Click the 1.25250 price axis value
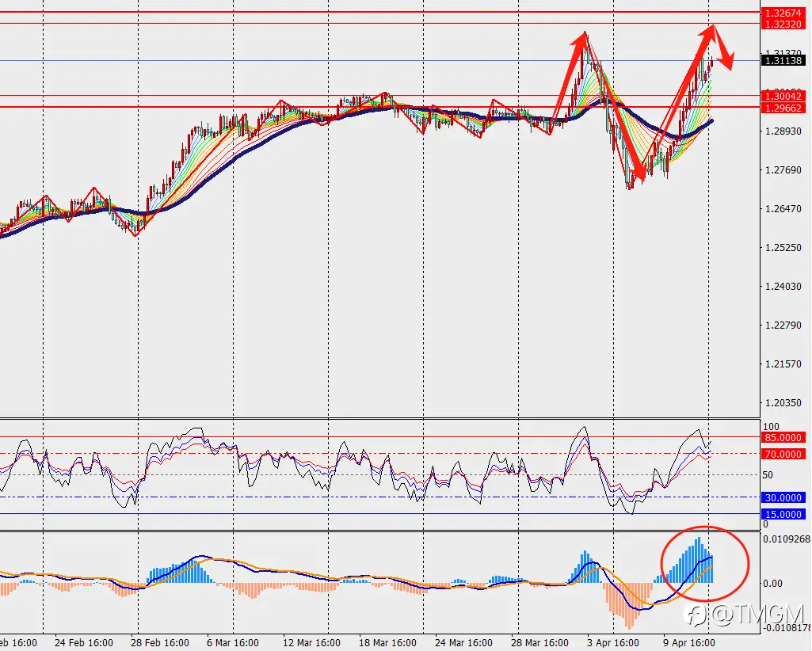Image resolution: width=812 pixels, height=651 pixels. click(x=783, y=248)
